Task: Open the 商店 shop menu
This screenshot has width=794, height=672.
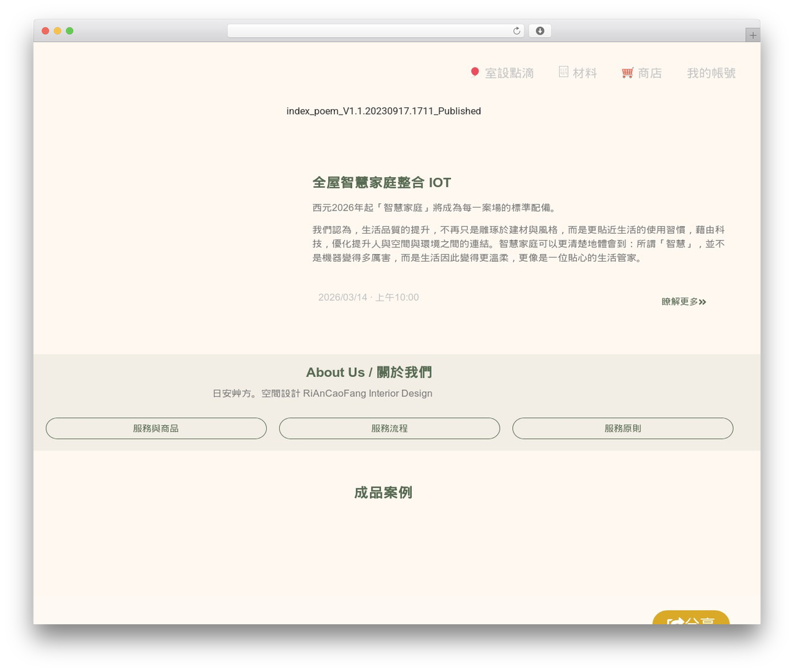Action: coord(650,73)
